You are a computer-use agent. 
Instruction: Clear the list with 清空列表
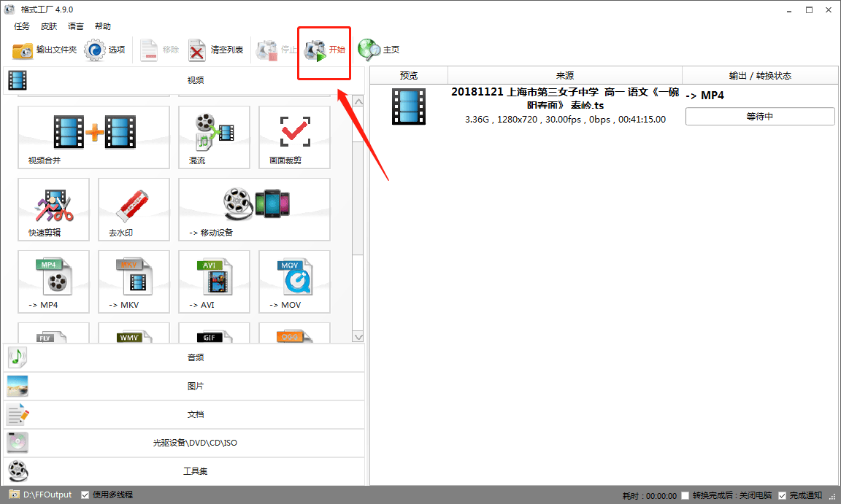click(x=215, y=50)
